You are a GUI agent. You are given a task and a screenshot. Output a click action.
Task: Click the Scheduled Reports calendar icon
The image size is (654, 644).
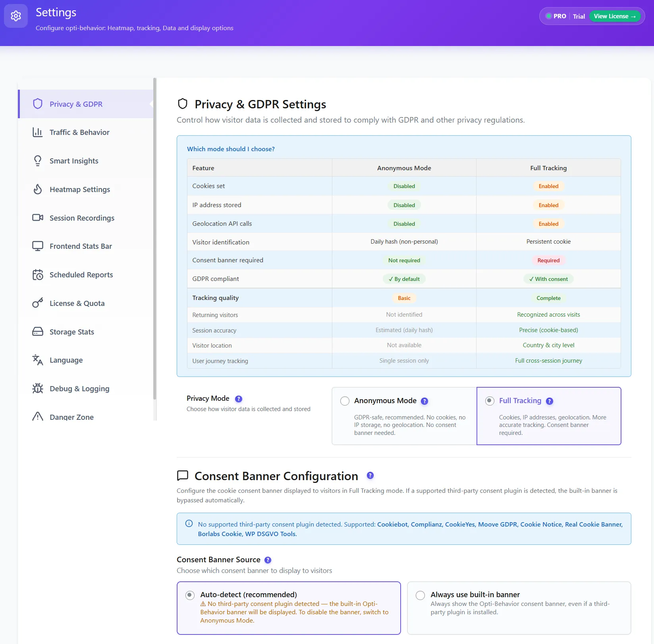[38, 275]
